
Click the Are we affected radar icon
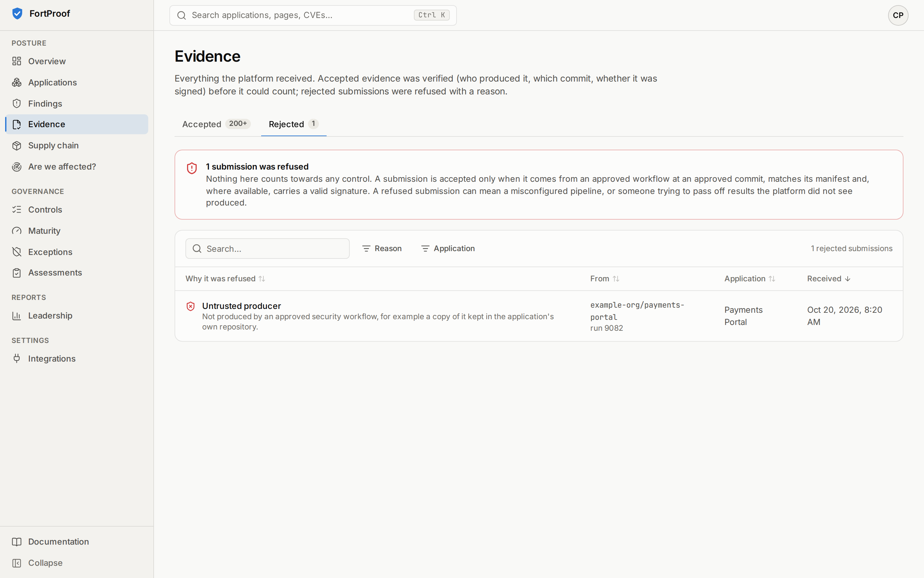point(16,167)
